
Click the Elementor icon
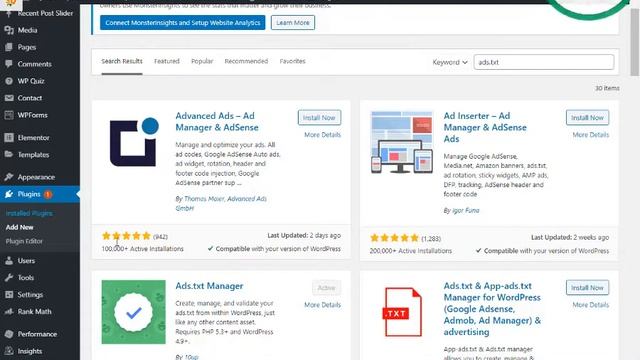(x=9, y=138)
